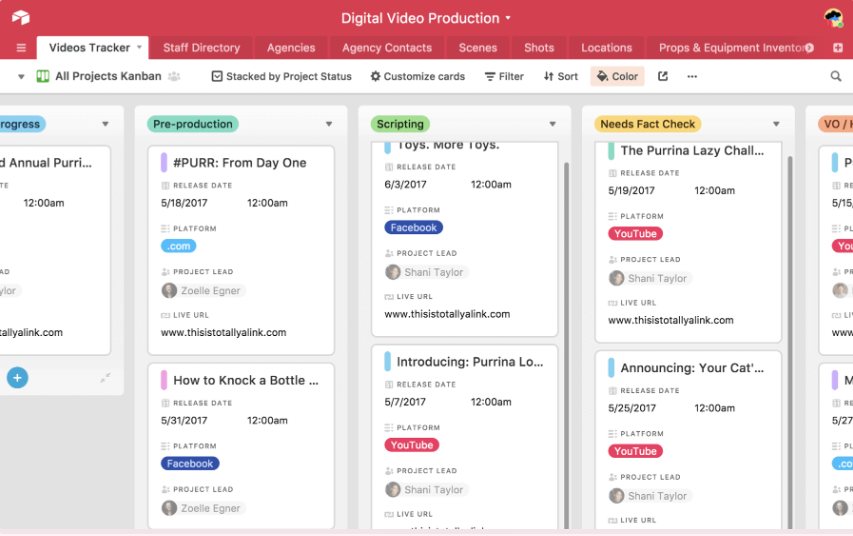Click the share view export icon
Screen dimensions: 853x536
tap(663, 76)
